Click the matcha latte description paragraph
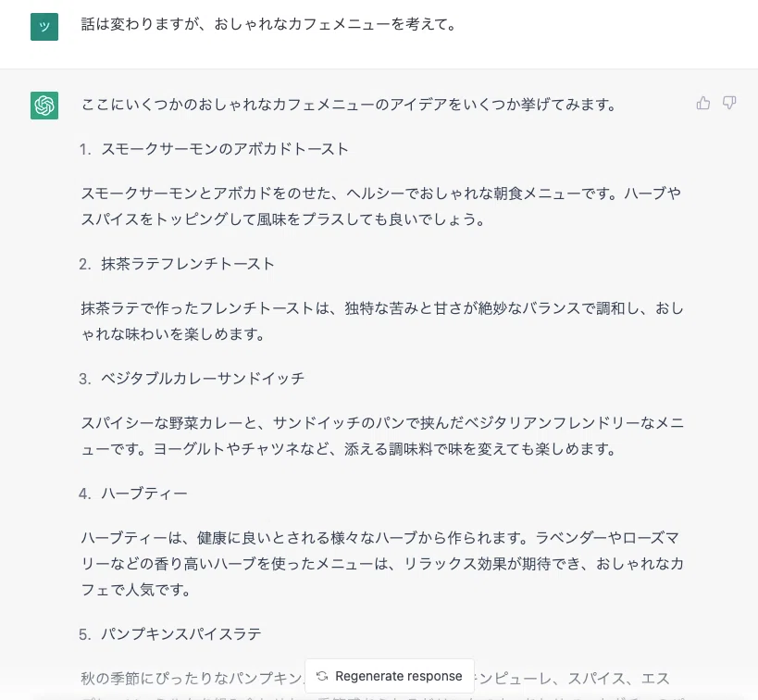The width and height of the screenshot is (758, 700). [x=382, y=321]
